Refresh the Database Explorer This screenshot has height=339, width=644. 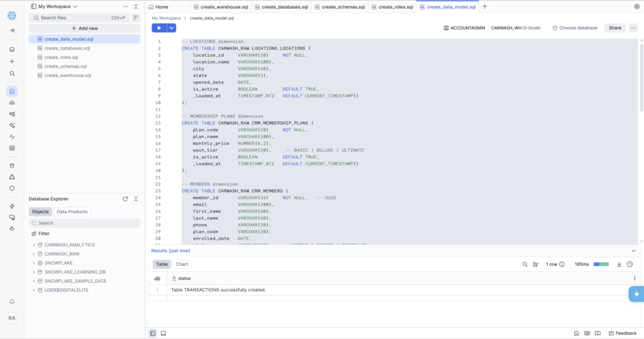[x=125, y=199]
